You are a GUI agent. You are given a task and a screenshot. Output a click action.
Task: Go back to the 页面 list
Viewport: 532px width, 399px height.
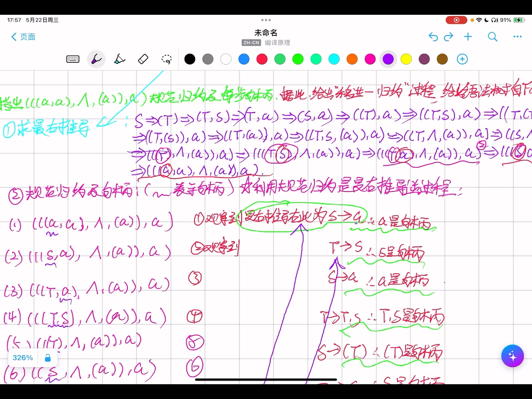[x=23, y=37]
